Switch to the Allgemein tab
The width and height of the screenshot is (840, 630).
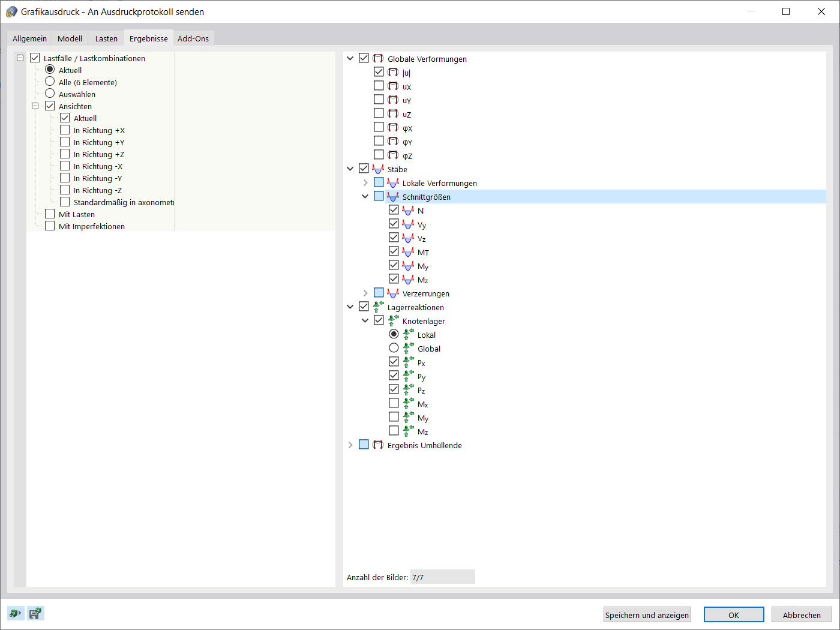click(29, 38)
